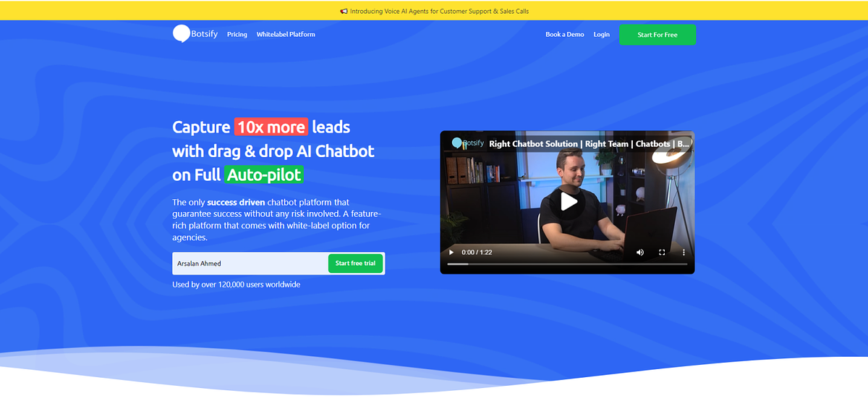Click the Auto-pilot highlighted text
This screenshot has height=401, width=868.
(263, 174)
